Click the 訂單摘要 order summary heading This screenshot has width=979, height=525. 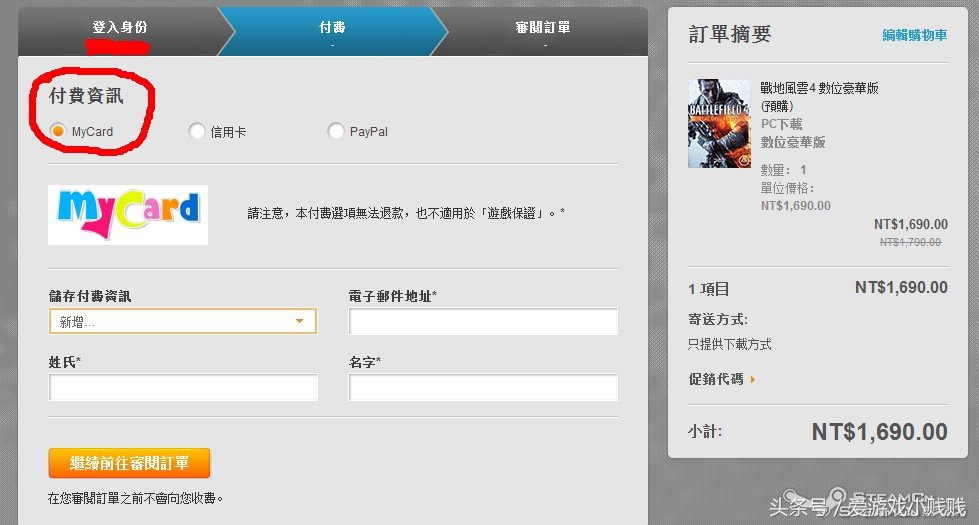(x=730, y=34)
